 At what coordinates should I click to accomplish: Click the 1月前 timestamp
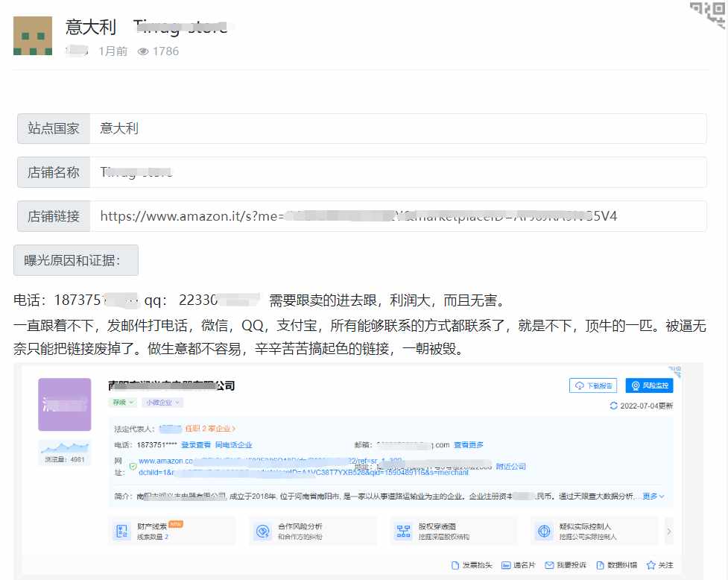[113, 51]
